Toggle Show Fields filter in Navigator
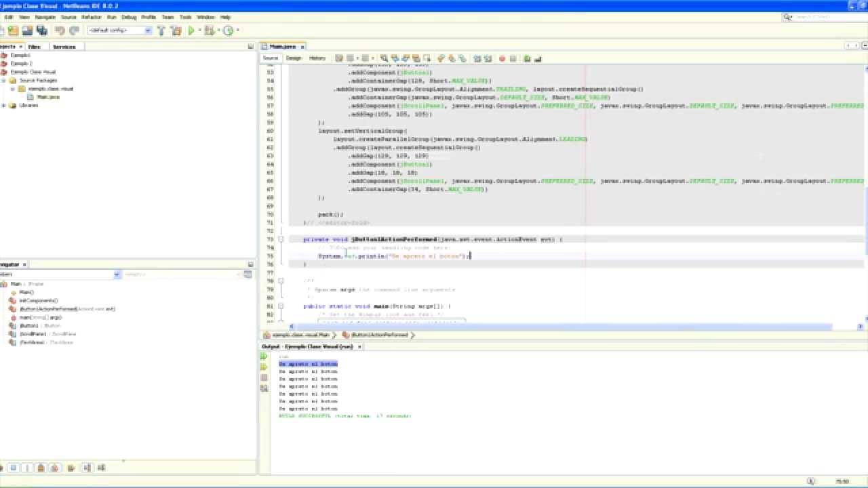 tap(14, 468)
